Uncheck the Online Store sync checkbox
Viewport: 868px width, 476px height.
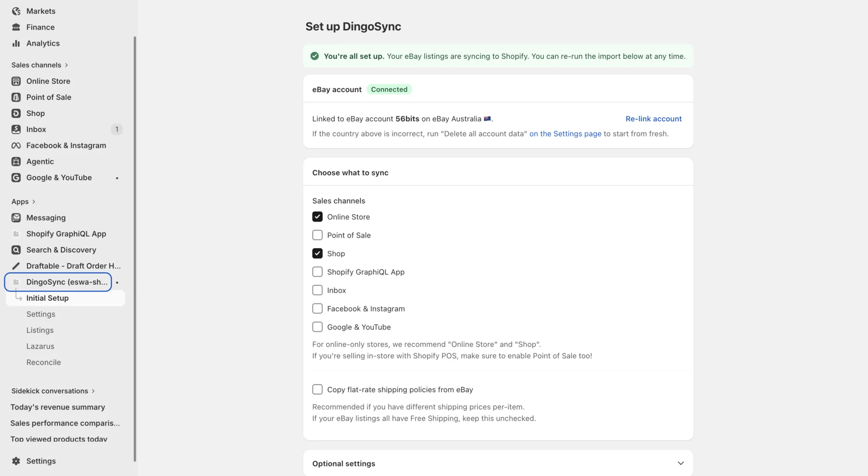(317, 217)
